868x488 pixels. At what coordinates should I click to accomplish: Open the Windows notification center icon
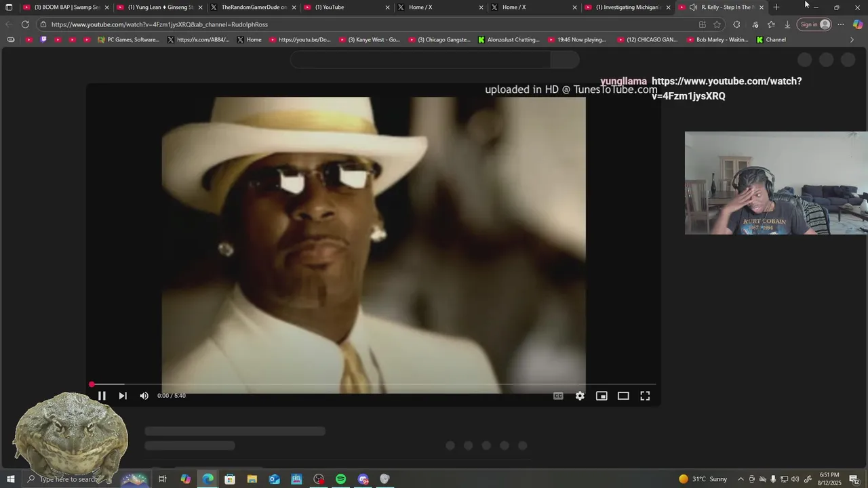(x=854, y=479)
